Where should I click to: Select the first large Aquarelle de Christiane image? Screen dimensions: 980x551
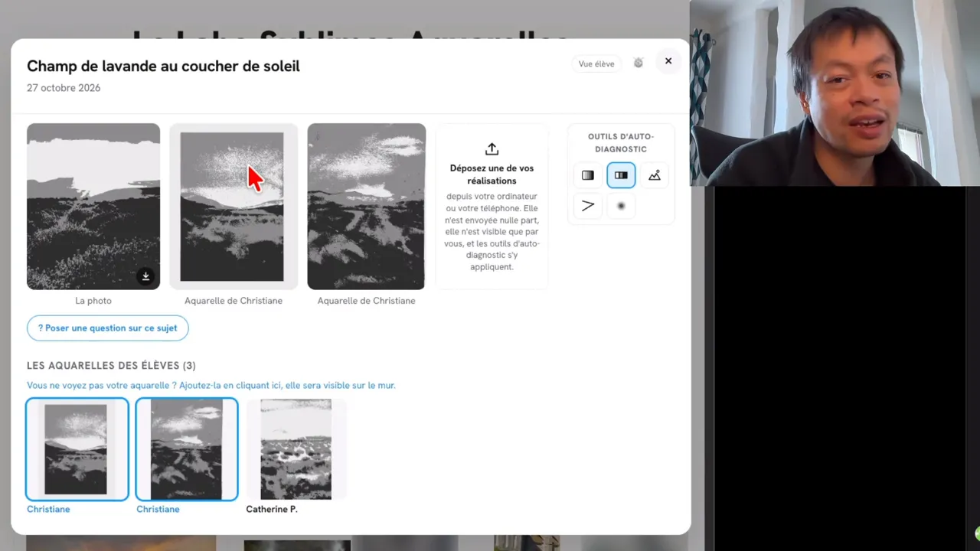pyautogui.click(x=234, y=207)
